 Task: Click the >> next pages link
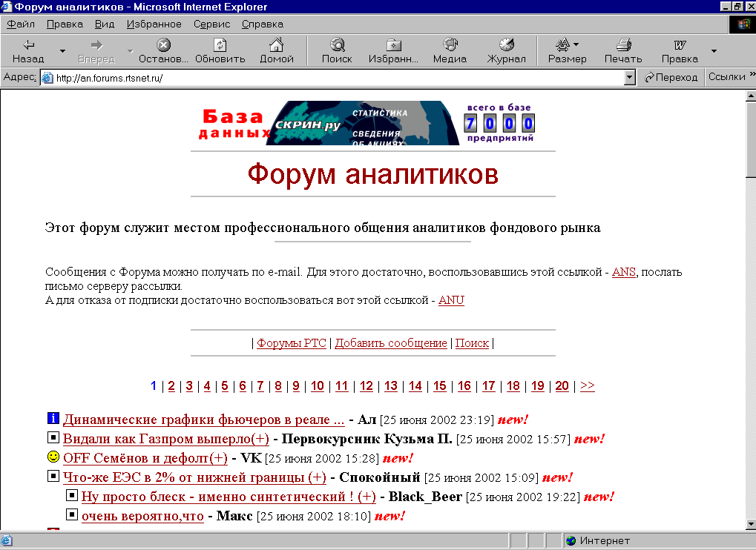click(588, 386)
